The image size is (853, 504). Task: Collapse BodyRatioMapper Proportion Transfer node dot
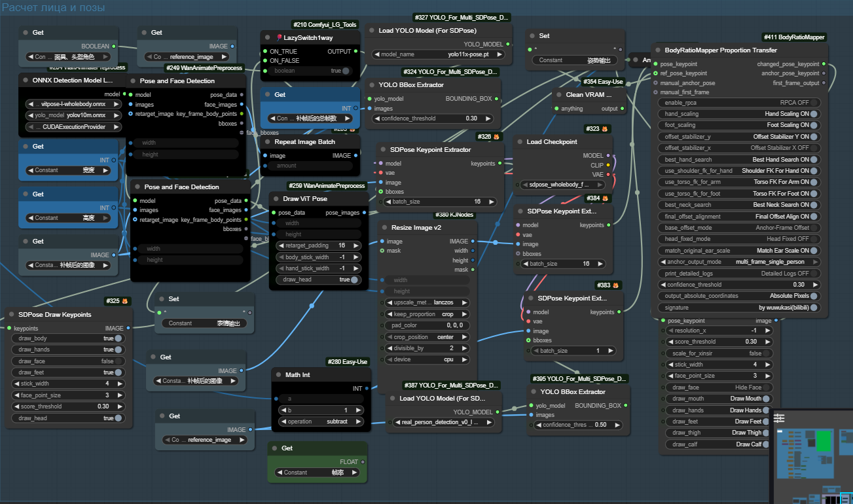[x=658, y=50]
